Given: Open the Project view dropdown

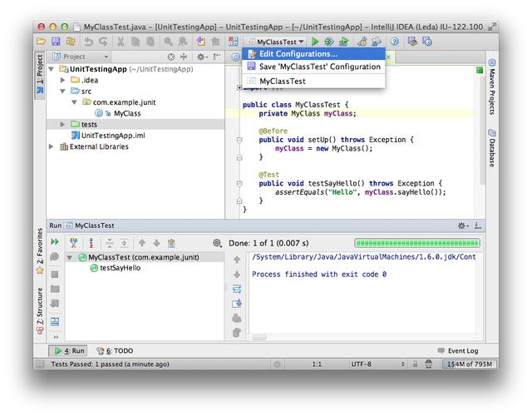Looking at the screenshot, I should pos(81,57).
